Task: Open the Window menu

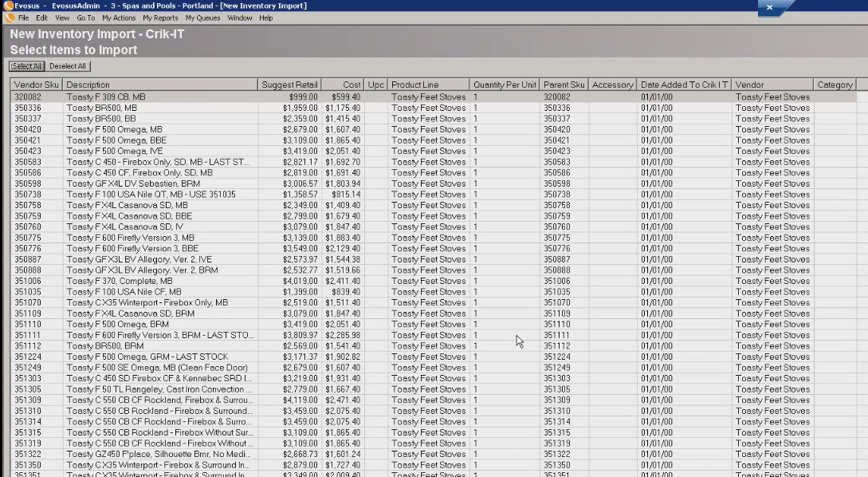Action: point(240,18)
